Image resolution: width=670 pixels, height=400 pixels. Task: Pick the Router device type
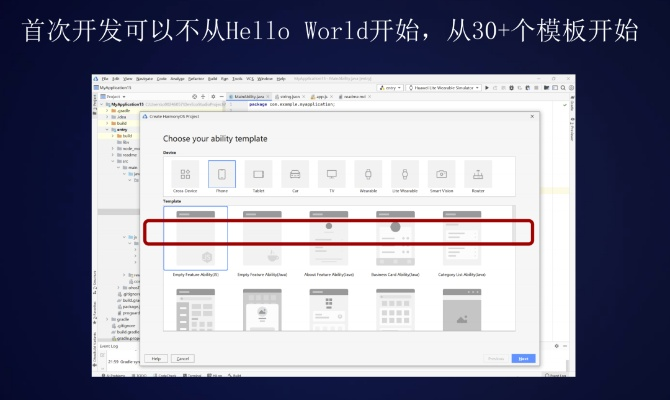pos(477,175)
